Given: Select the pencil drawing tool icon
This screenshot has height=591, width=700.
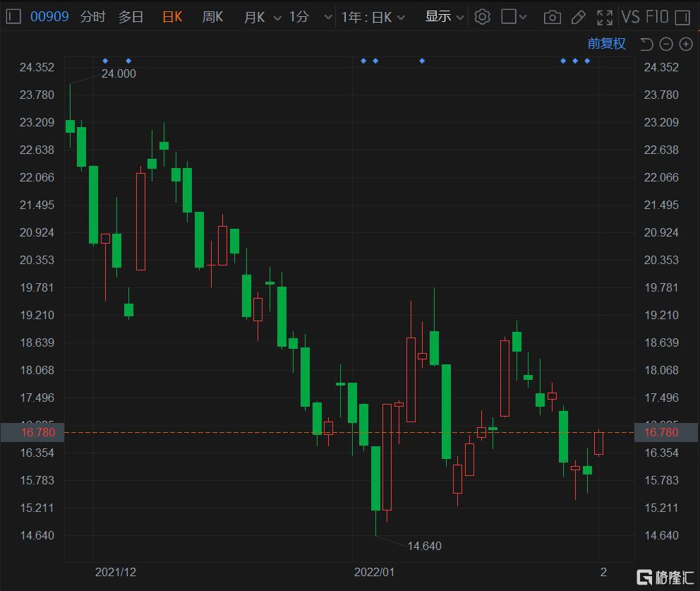Looking at the screenshot, I should click(x=578, y=18).
